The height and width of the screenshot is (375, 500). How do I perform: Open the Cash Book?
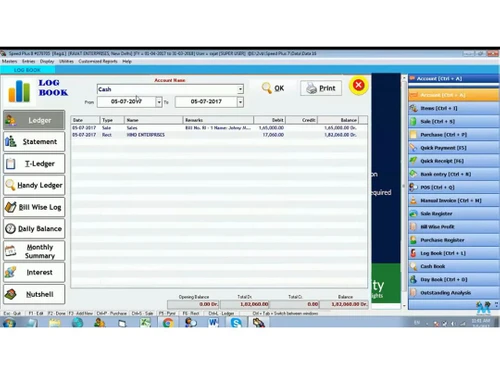[454, 266]
